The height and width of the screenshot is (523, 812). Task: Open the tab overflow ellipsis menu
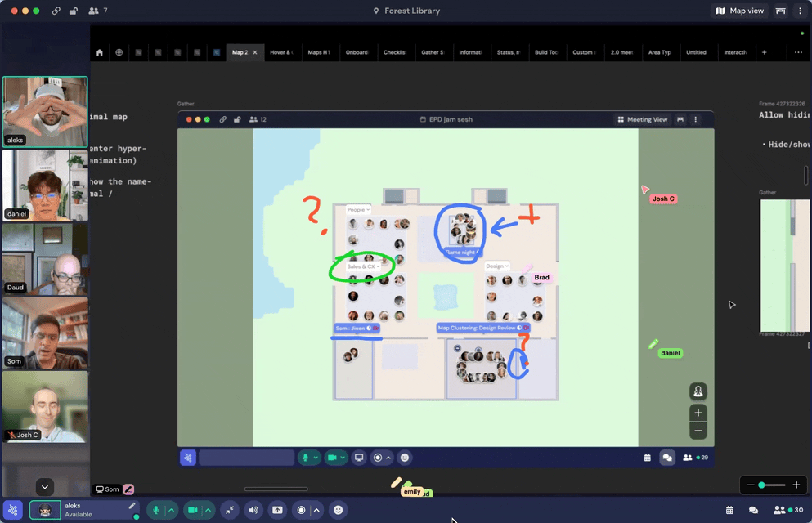click(799, 51)
